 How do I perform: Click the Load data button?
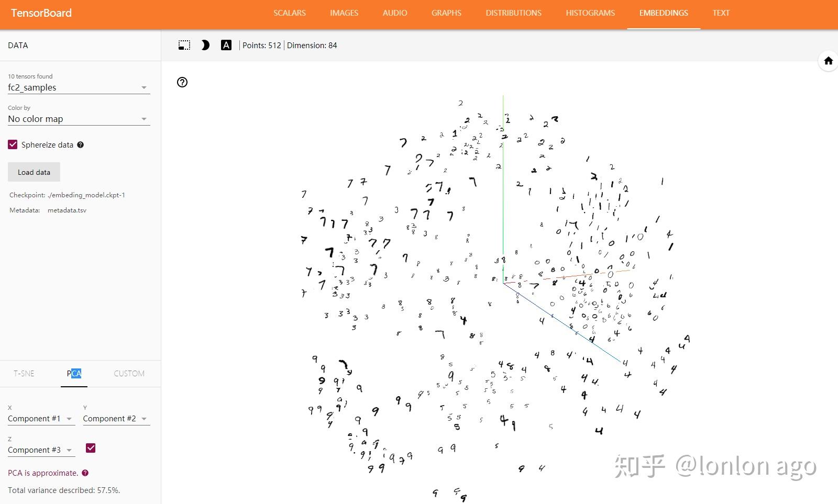[x=34, y=172]
